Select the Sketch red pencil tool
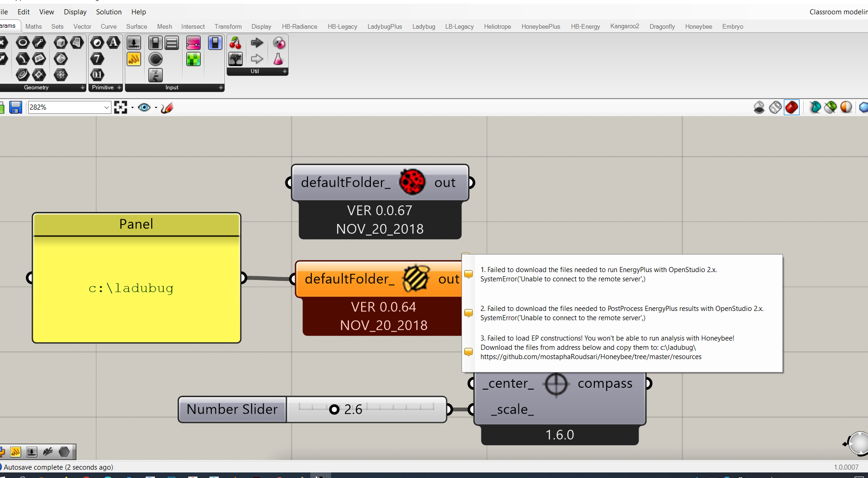This screenshot has height=478, width=868. (x=167, y=107)
